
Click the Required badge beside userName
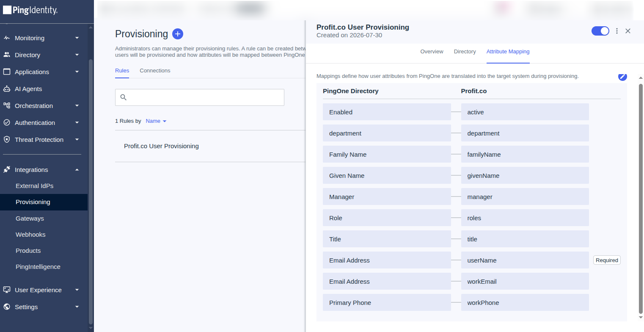[607, 260]
